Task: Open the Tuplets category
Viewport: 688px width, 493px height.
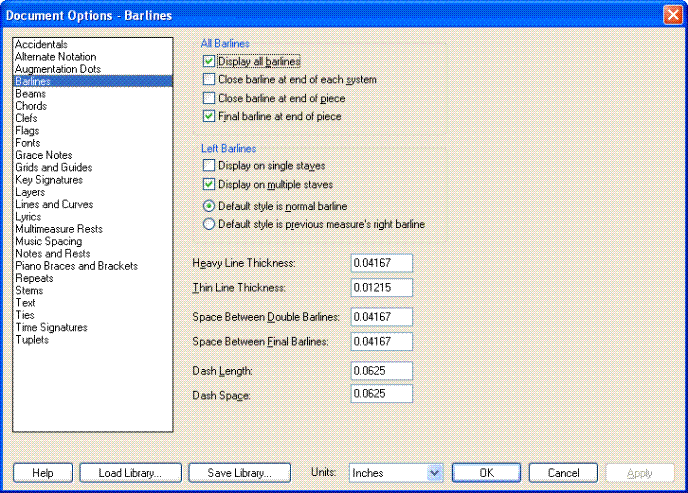Action: 32,340
